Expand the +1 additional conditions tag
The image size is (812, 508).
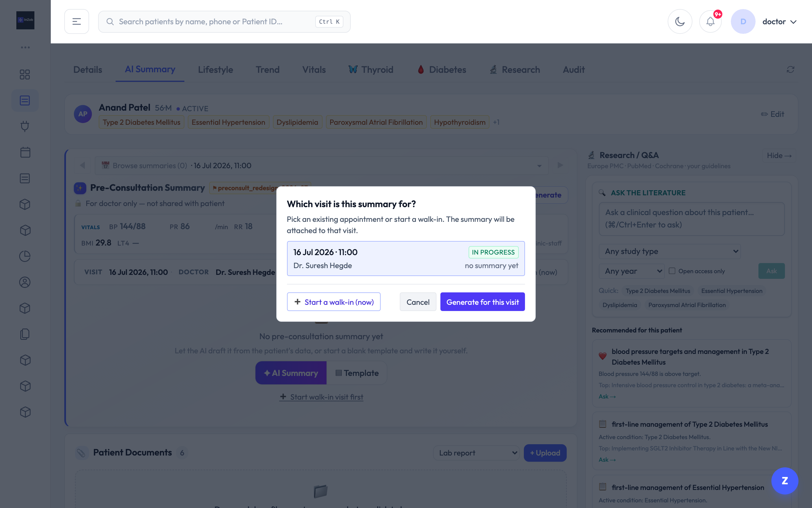tap(496, 122)
